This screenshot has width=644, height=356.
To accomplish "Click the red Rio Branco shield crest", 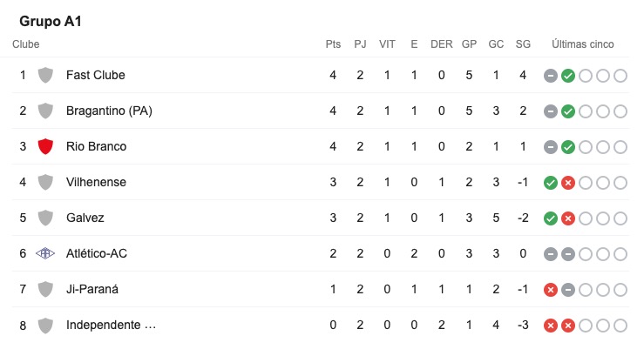I will point(45,146).
